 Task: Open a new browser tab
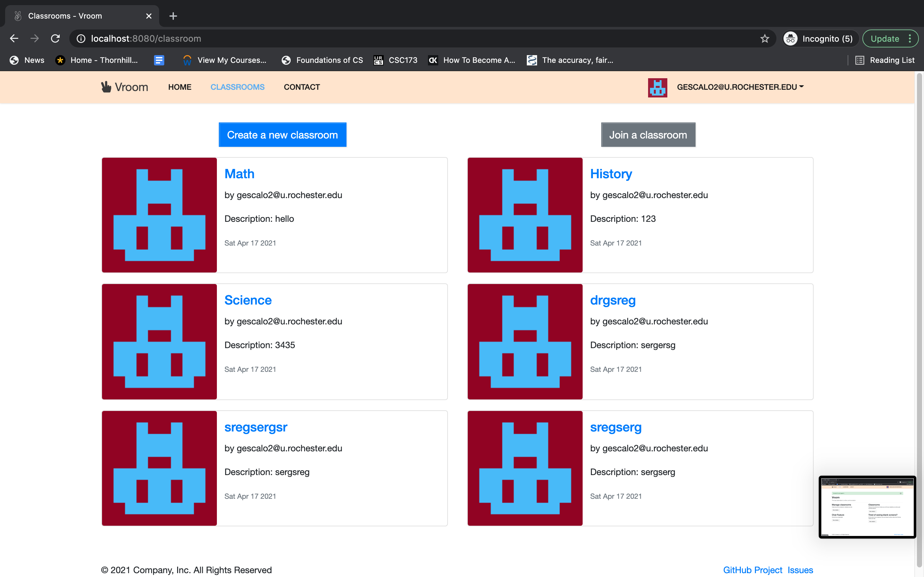coord(173,16)
